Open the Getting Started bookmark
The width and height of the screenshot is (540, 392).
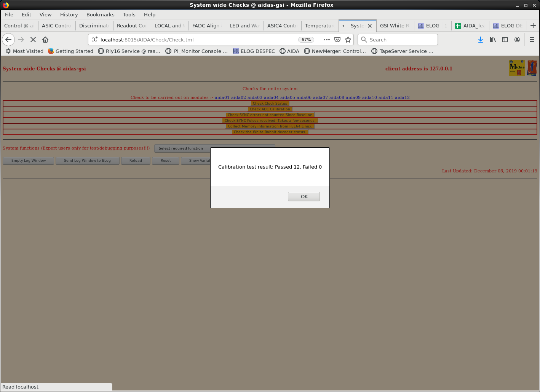coord(71,51)
